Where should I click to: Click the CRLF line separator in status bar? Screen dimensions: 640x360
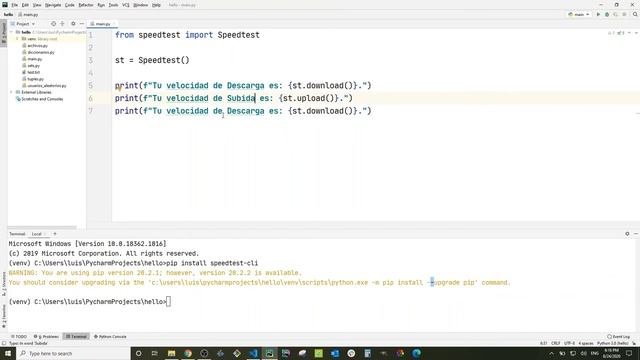556,343
